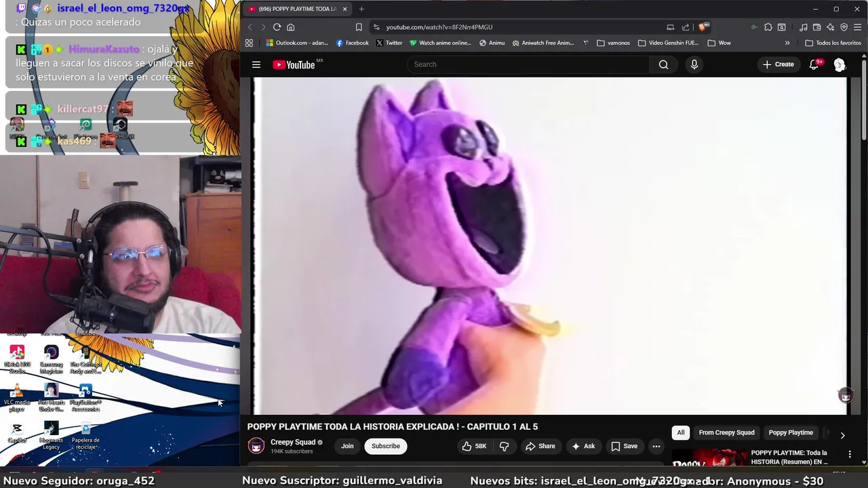
Task: Like the video with thumbs-up 58K
Action: (473, 446)
